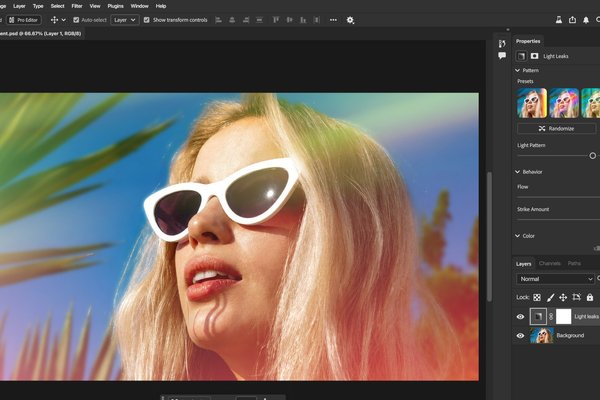Click the adjustment layer icon in Properties

pos(521,56)
